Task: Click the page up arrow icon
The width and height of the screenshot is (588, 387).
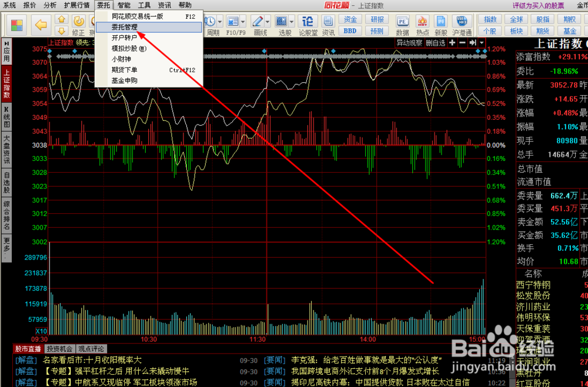Action: click(62, 19)
